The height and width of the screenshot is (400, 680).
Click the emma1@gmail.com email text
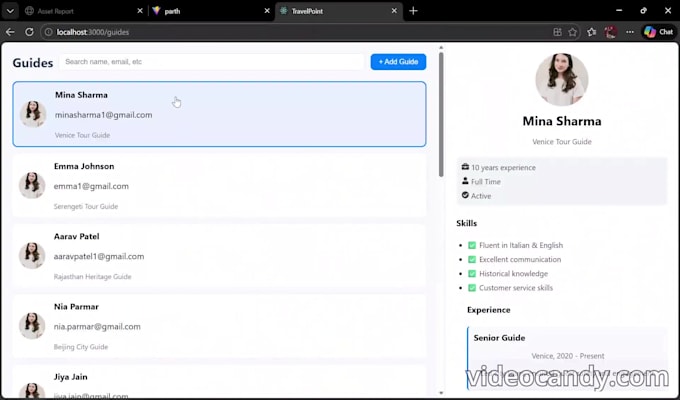91,186
